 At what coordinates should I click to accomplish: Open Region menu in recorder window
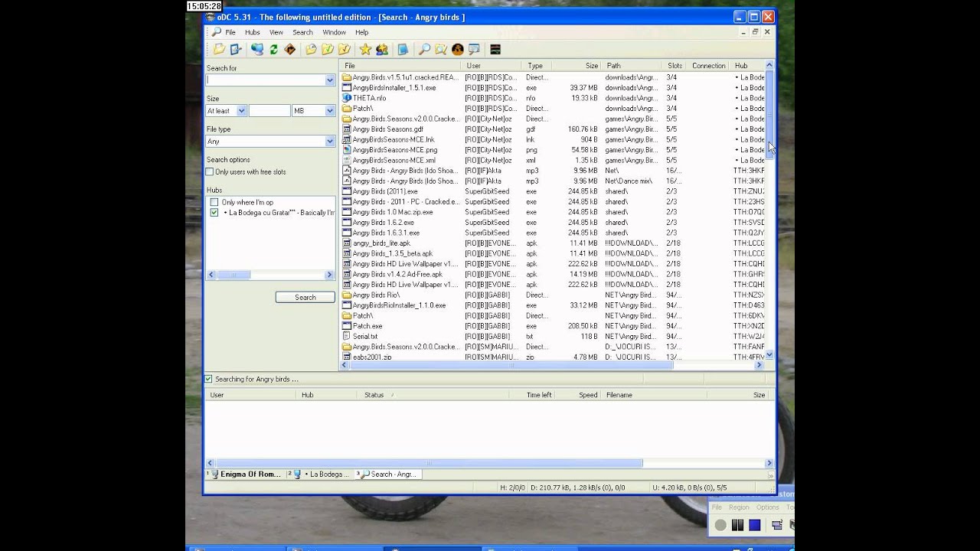pos(739,507)
